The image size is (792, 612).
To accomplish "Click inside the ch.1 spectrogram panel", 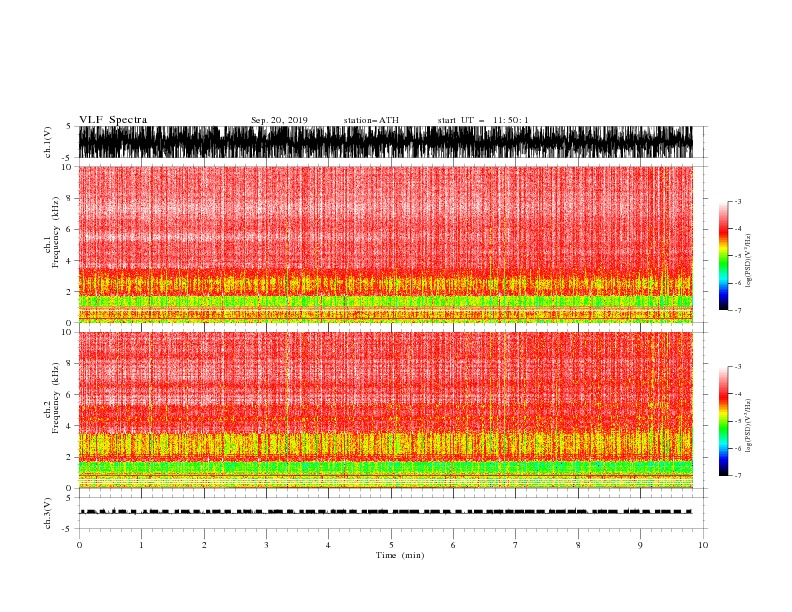I will (385, 244).
